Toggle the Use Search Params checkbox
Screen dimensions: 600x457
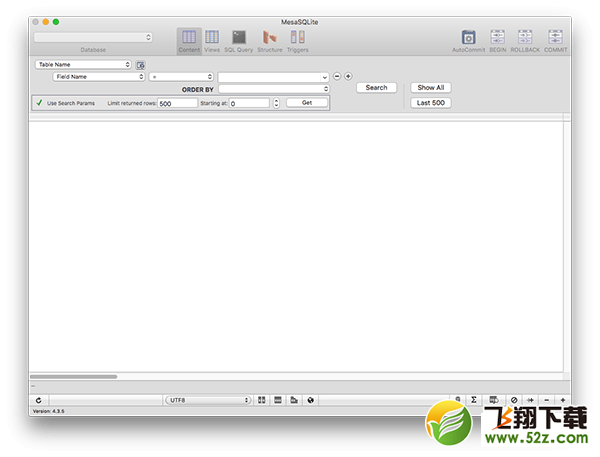(x=39, y=103)
